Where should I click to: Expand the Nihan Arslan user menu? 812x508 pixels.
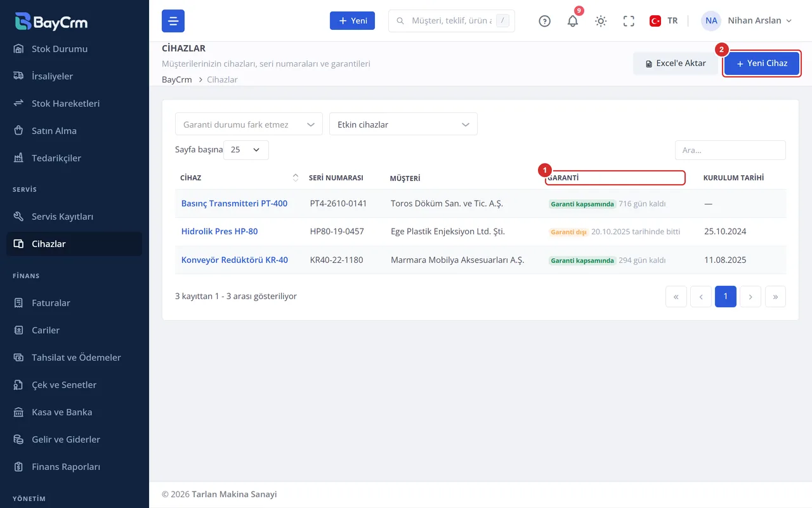pos(747,21)
